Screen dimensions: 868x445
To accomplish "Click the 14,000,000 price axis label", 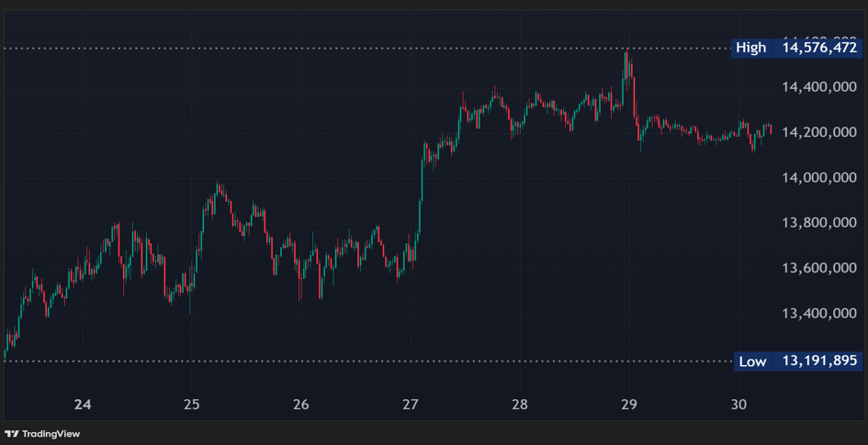I will (x=818, y=178).
